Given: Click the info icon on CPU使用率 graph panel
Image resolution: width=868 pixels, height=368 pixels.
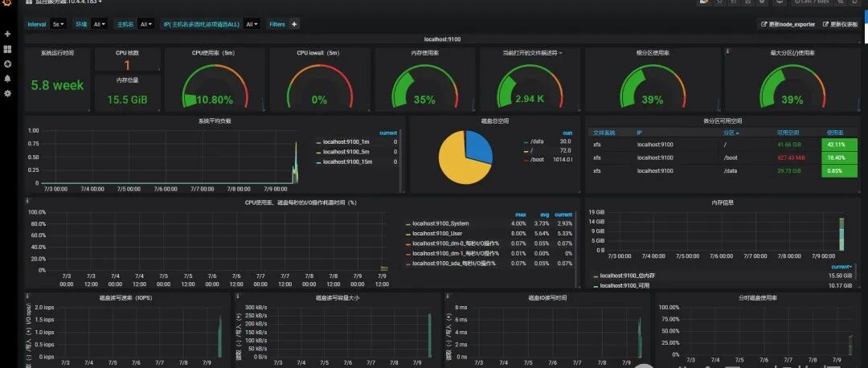Looking at the screenshot, I should click(x=27, y=201).
